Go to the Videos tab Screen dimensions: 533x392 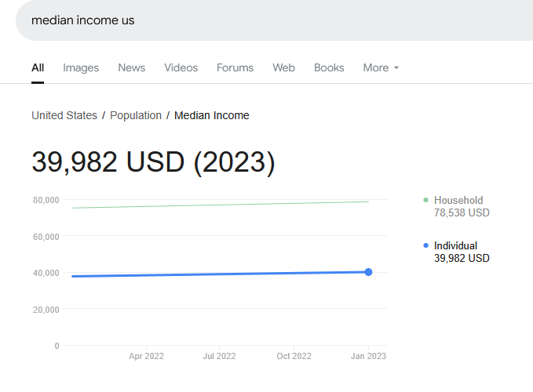pyautogui.click(x=181, y=67)
